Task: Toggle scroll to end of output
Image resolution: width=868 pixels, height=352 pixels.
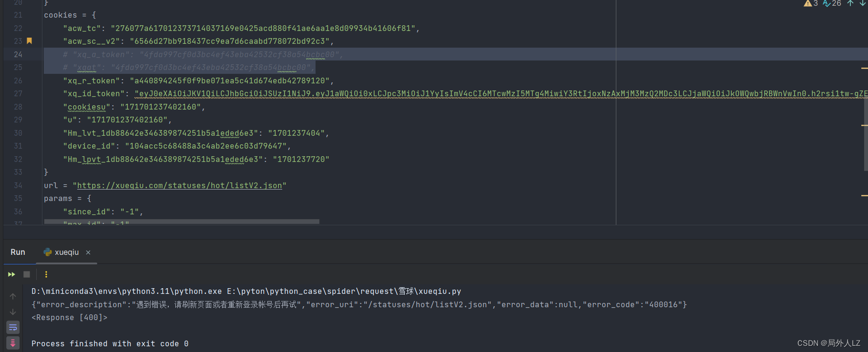Action: point(13,343)
